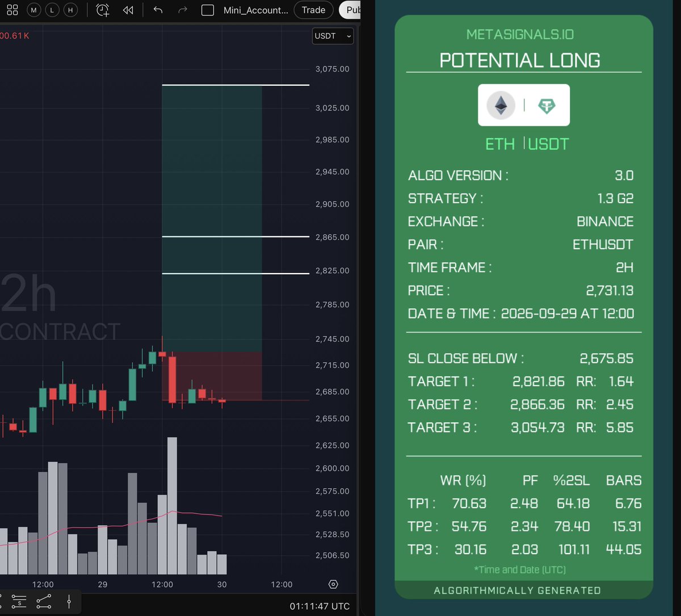Click the '30' date label on time axis
681x616 pixels.
(222, 584)
